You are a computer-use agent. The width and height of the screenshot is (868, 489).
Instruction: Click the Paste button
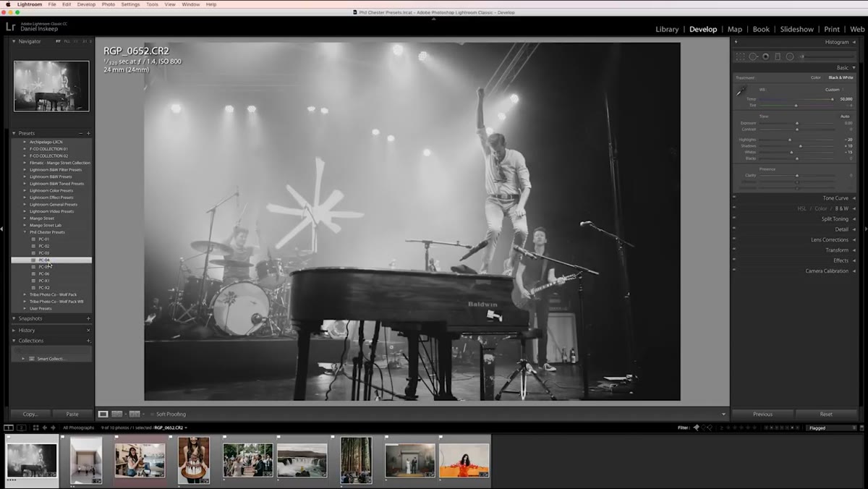(72, 414)
